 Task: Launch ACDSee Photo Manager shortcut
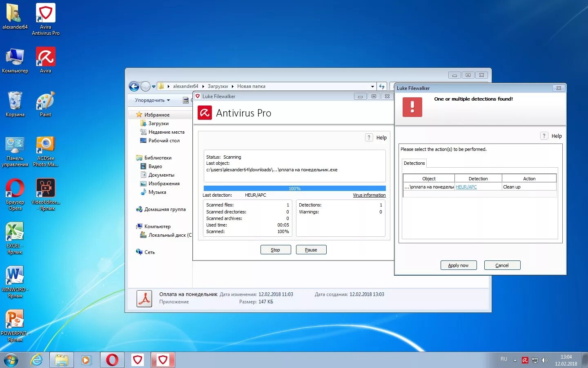tap(46, 151)
